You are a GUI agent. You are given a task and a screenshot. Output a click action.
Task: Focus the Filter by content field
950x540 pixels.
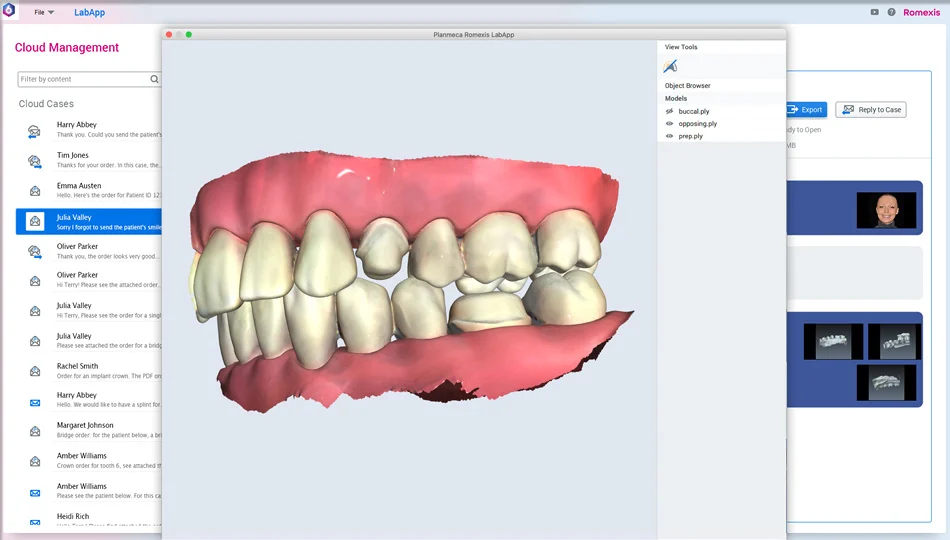tap(89, 79)
